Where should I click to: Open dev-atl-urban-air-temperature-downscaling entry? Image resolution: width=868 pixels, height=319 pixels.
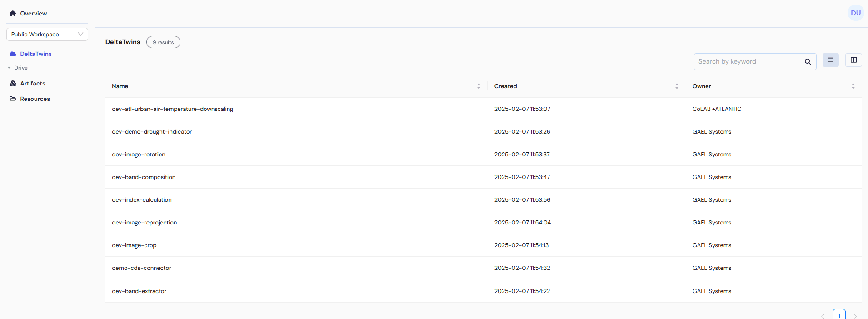172,109
